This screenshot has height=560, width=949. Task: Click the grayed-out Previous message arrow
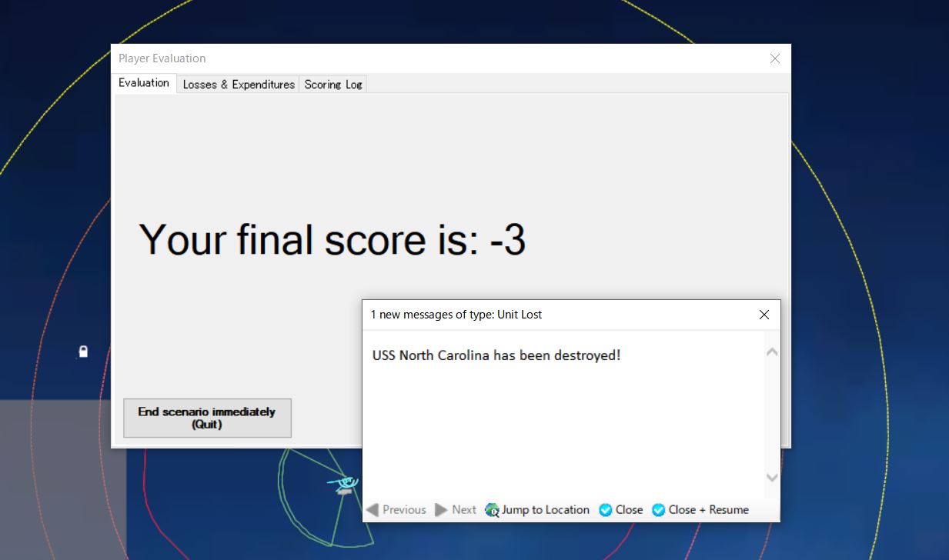pos(373,510)
